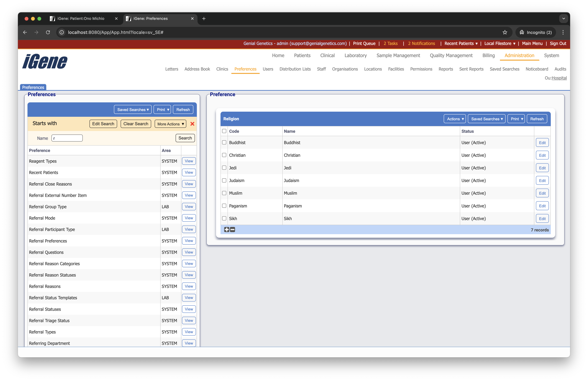Screen dimensions: 588x381
Task: Open the Actions dropdown in Religion panel
Action: pyautogui.click(x=455, y=119)
